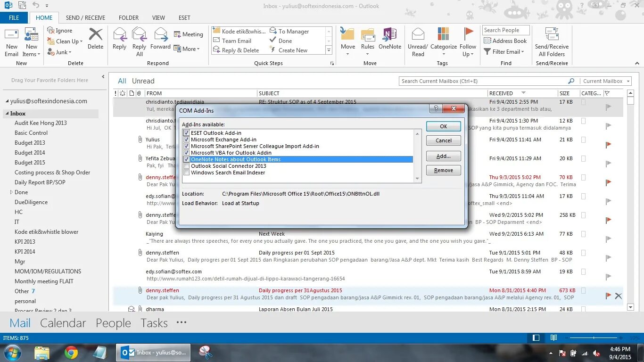This screenshot has width=644, height=362.
Task: Uncheck ESET Outlook Add-in
Action: coord(187,133)
